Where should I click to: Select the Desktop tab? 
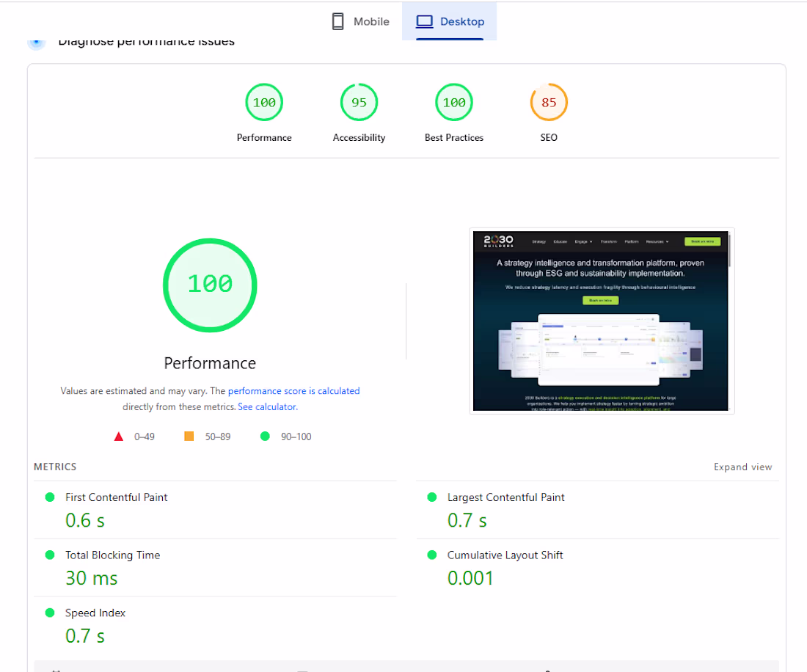(x=449, y=21)
